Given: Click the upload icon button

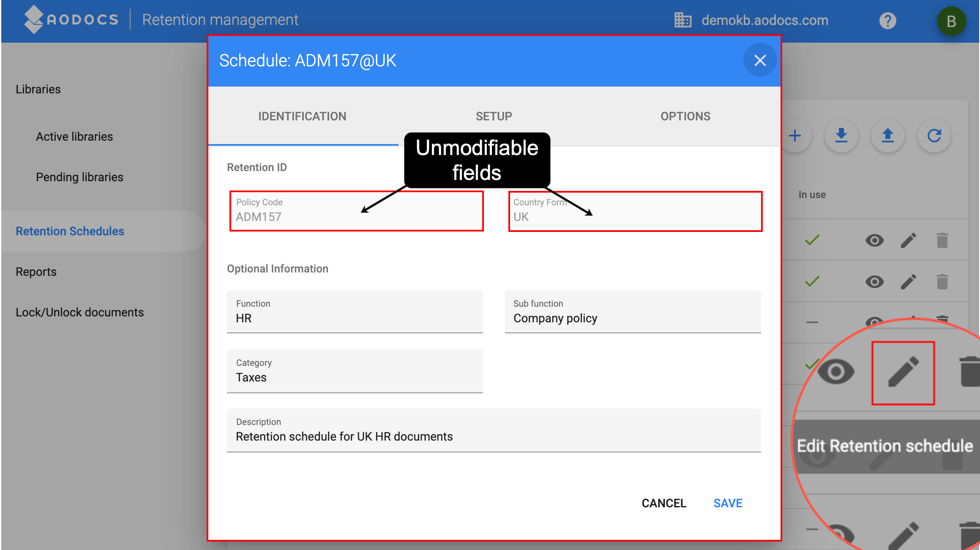Looking at the screenshot, I should pyautogui.click(x=888, y=136).
